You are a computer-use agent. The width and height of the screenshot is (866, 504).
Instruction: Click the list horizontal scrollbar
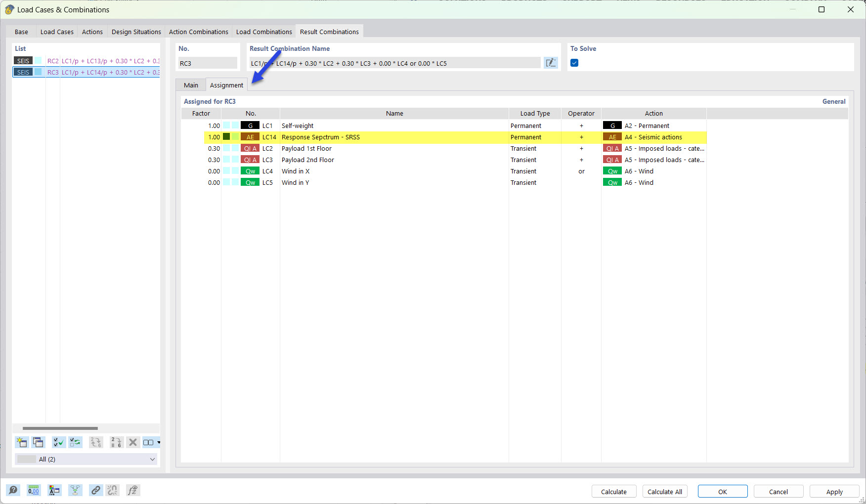(60, 428)
